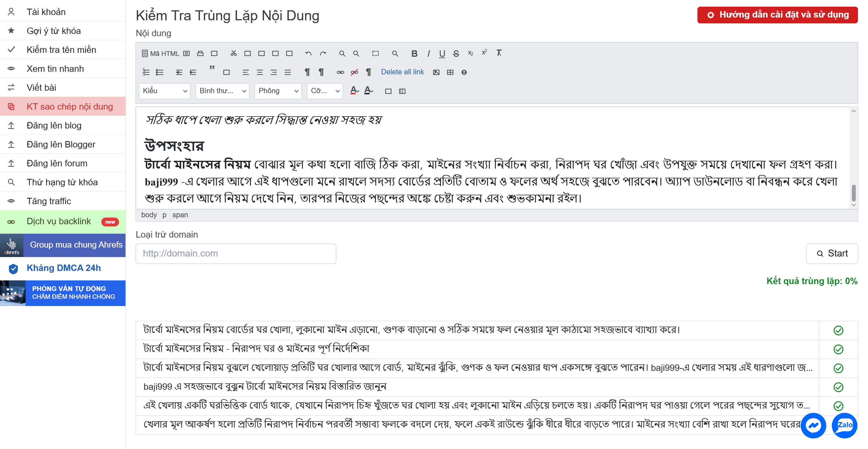
Task: Increase the paragraph indent
Action: pos(193,72)
